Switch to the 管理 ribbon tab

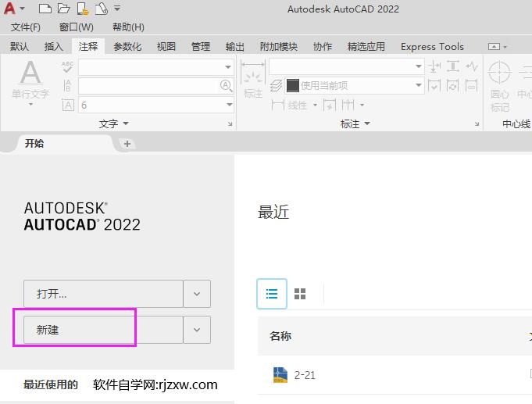coord(201,47)
